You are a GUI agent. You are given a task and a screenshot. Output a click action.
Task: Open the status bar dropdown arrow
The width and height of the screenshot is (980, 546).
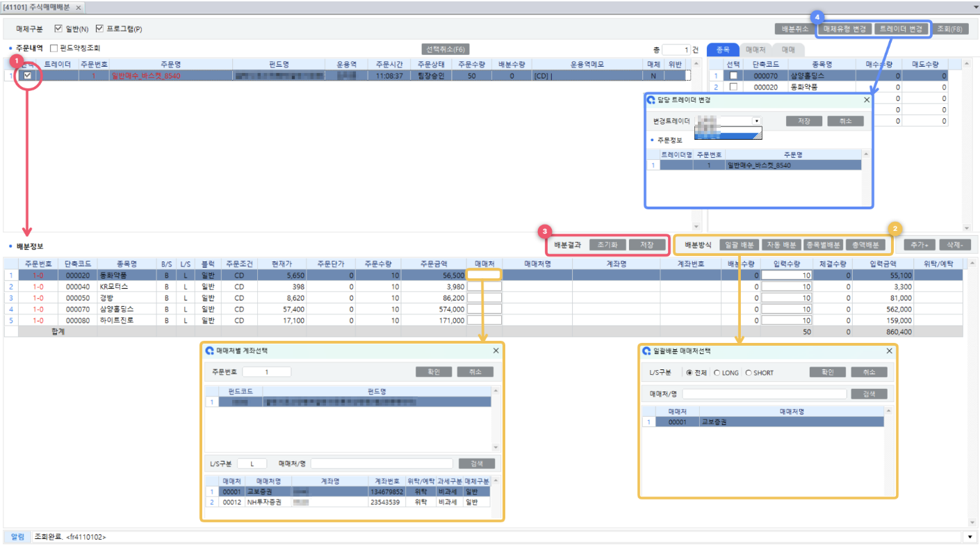coord(970,537)
